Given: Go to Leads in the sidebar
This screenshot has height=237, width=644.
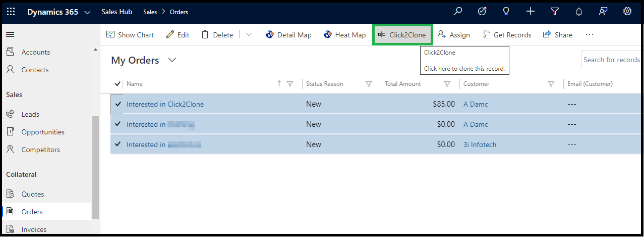Looking at the screenshot, I should point(30,114).
